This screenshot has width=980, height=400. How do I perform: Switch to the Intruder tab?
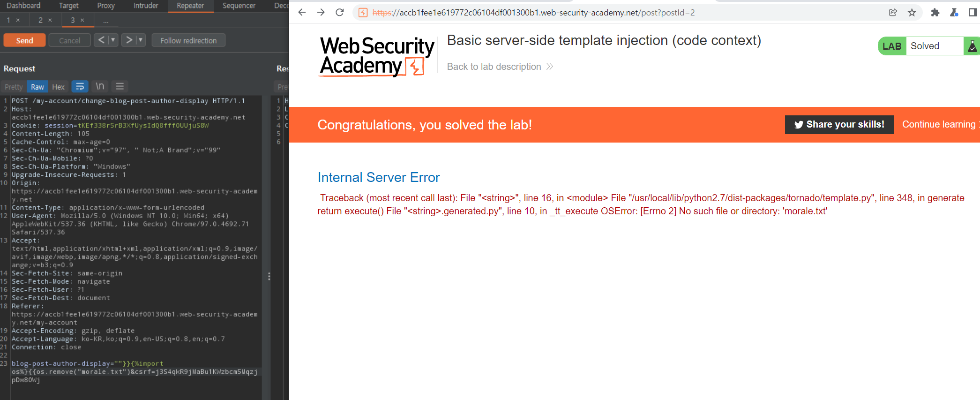[146, 6]
